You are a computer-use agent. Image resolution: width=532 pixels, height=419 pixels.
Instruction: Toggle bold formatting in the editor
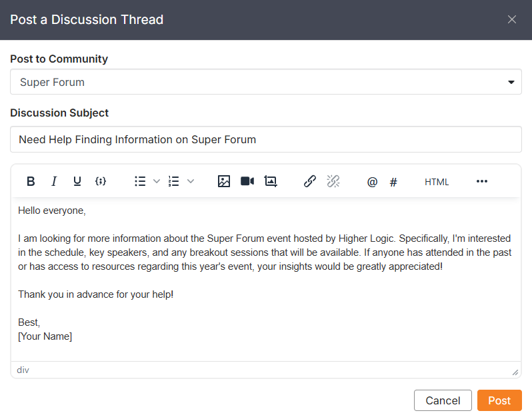pos(31,181)
